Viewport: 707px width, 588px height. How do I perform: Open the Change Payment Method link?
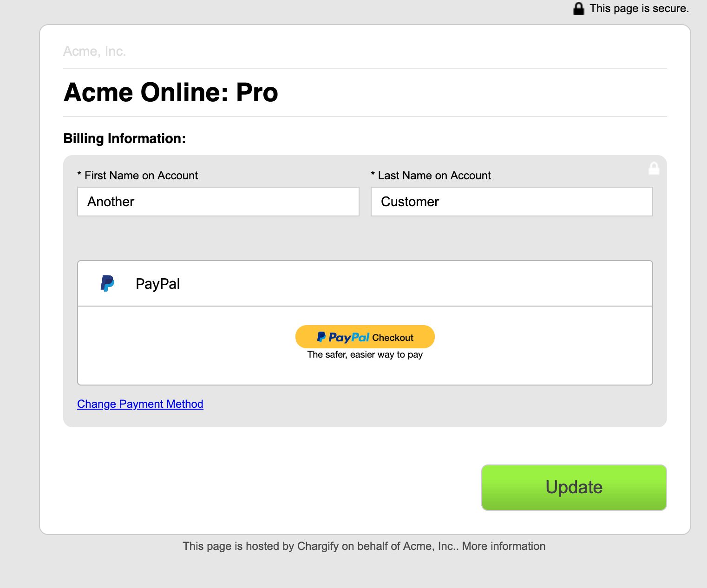(x=140, y=404)
